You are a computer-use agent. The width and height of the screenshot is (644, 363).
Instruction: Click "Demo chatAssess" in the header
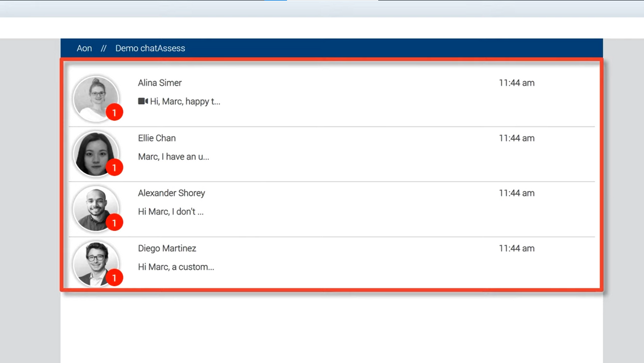tap(150, 48)
